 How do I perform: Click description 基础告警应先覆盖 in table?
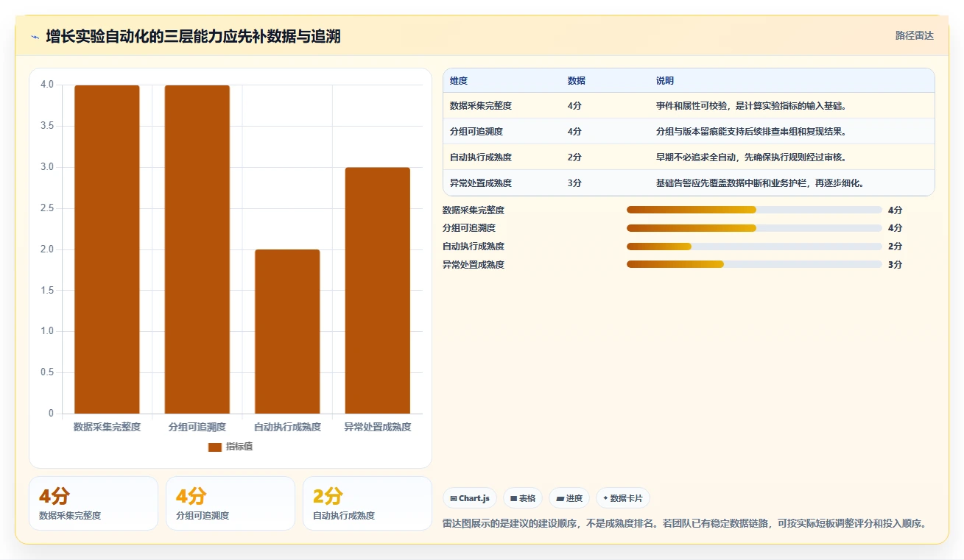click(761, 183)
